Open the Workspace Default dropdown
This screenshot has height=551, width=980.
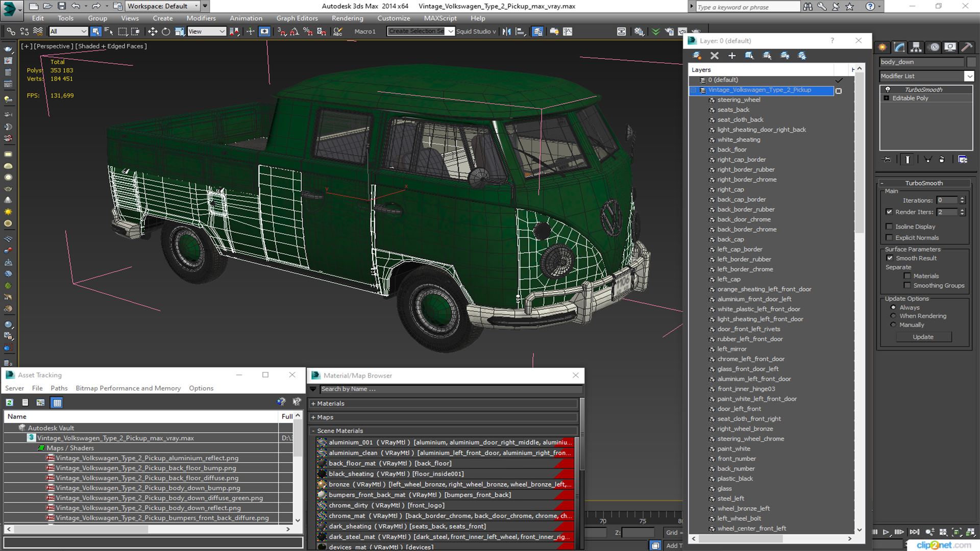pos(163,6)
